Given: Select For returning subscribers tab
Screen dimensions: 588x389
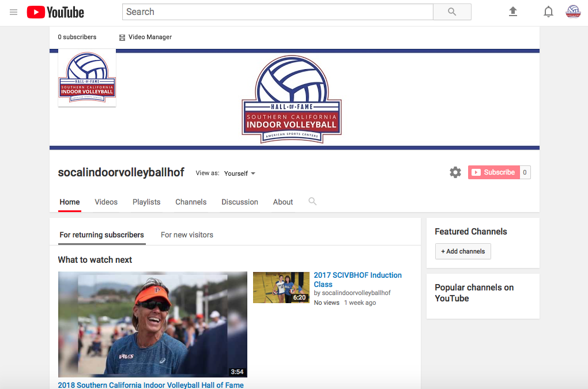Looking at the screenshot, I should [101, 235].
